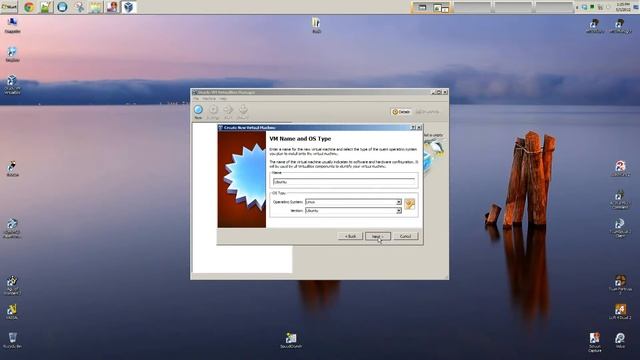Open the red swirl icon on right desktop edge

click(x=620, y=169)
